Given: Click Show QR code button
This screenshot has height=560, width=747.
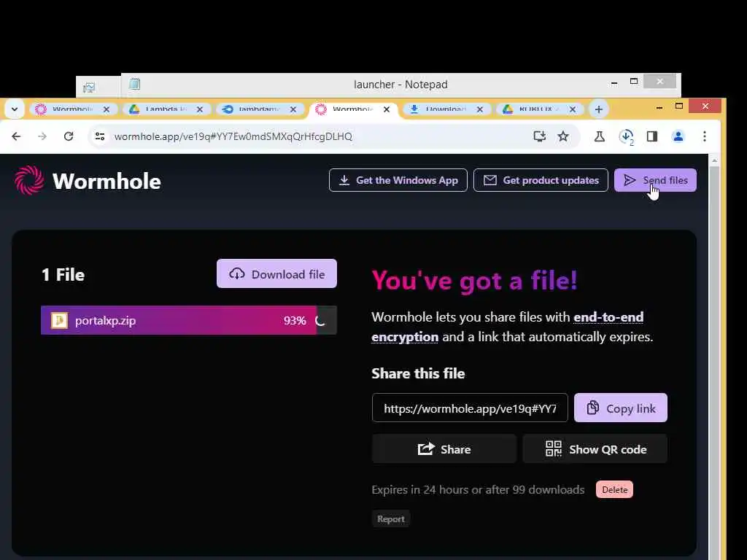Looking at the screenshot, I should [x=595, y=449].
